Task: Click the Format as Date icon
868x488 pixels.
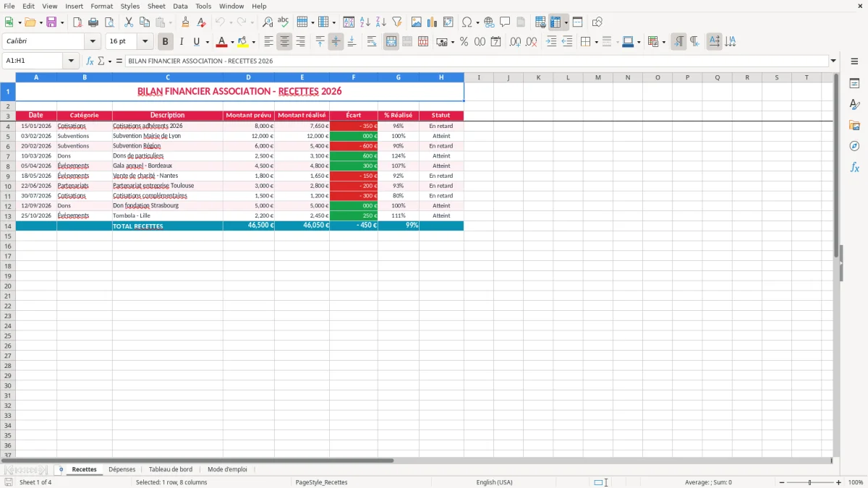Action: click(495, 42)
